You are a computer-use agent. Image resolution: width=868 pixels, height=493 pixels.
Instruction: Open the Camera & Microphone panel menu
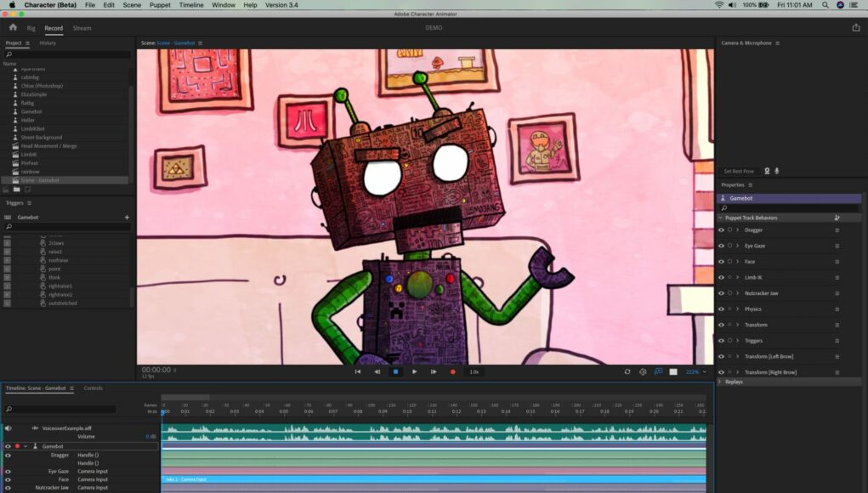pyautogui.click(x=777, y=43)
